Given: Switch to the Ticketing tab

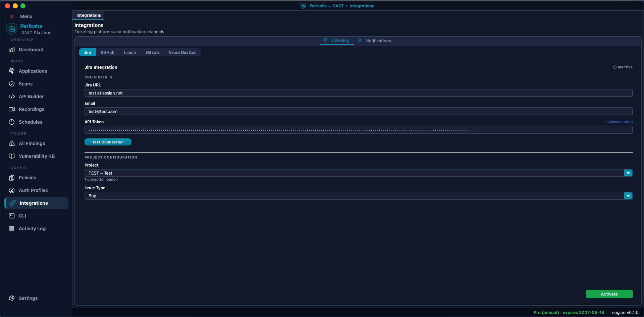Looking at the screenshot, I should (337, 41).
